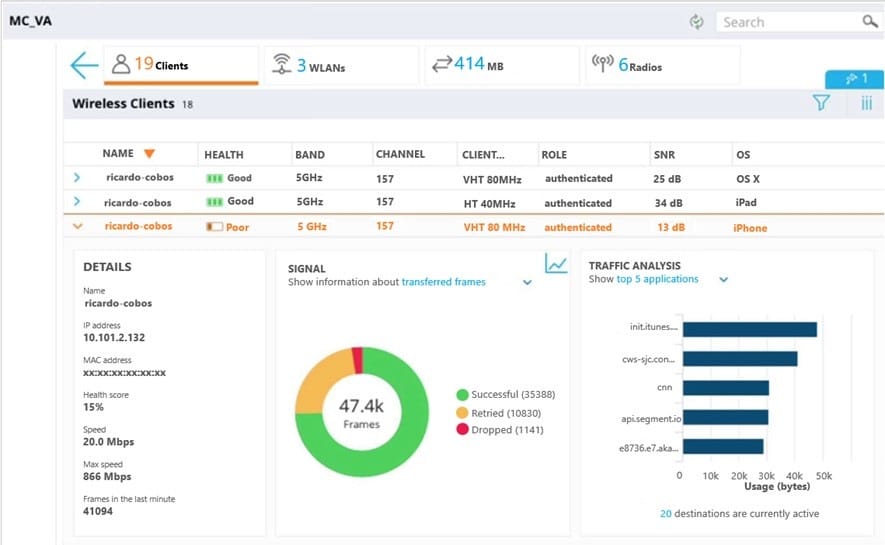Click the blue alerts badge showing 1
Image resolution: width=885 pixels, height=545 pixels.
coord(853,78)
